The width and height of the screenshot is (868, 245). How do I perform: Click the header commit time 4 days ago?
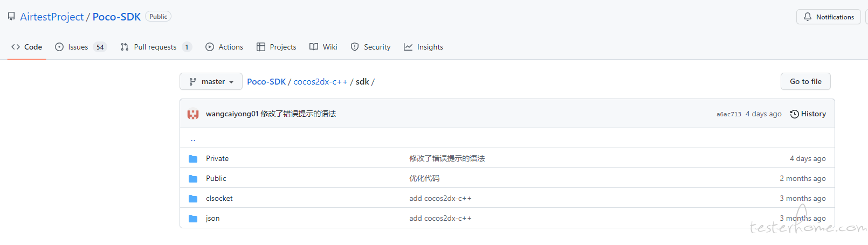tap(763, 114)
